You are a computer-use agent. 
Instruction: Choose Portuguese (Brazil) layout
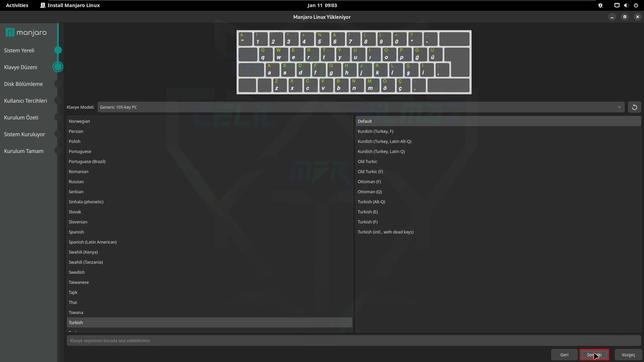click(x=209, y=161)
